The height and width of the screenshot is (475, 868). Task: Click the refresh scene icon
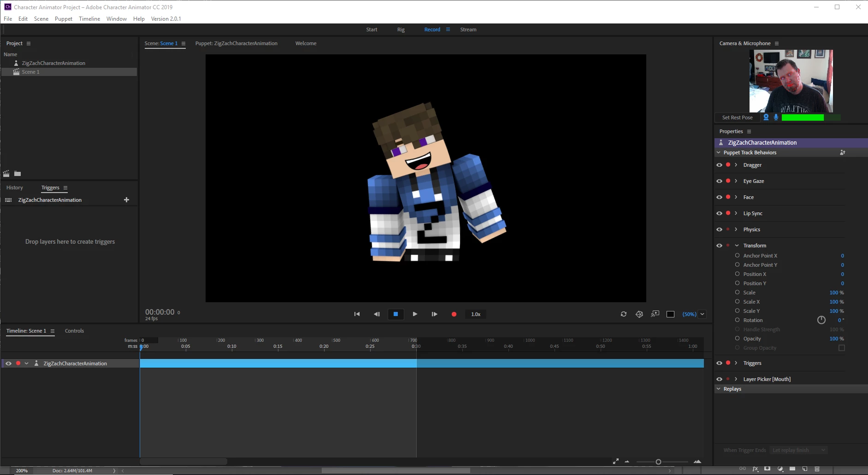click(x=624, y=314)
